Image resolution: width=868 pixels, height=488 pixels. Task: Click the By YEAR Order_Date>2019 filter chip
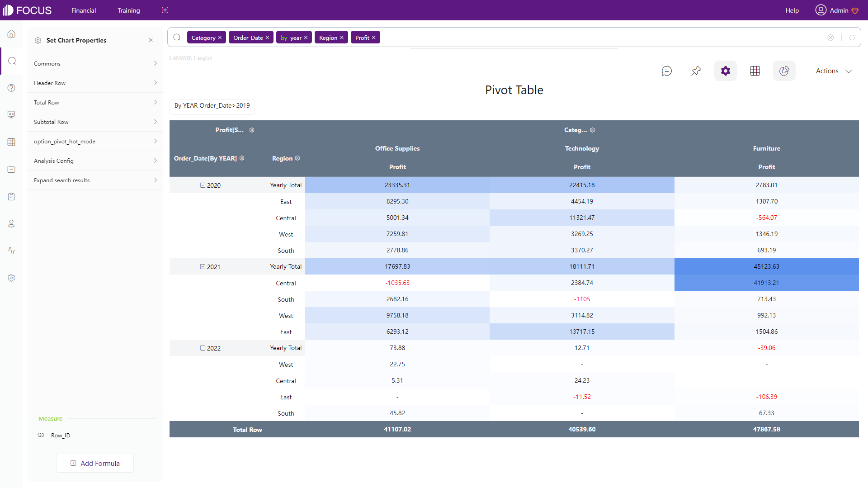click(x=212, y=106)
